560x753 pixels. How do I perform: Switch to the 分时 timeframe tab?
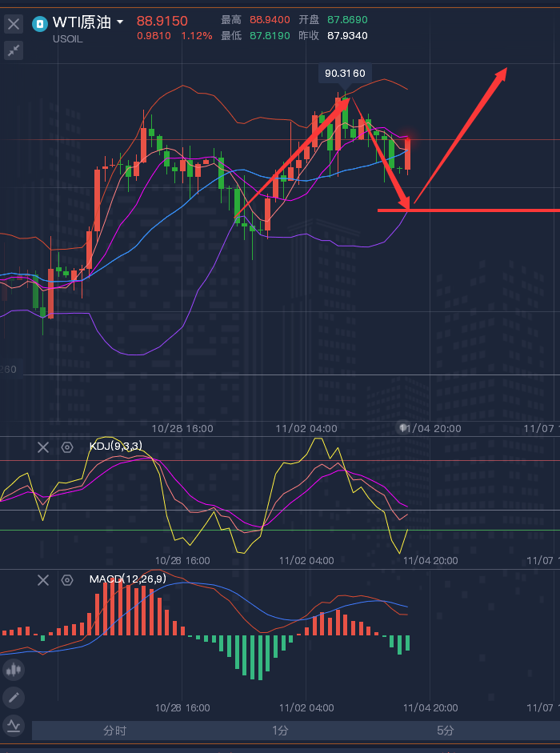coord(114,731)
